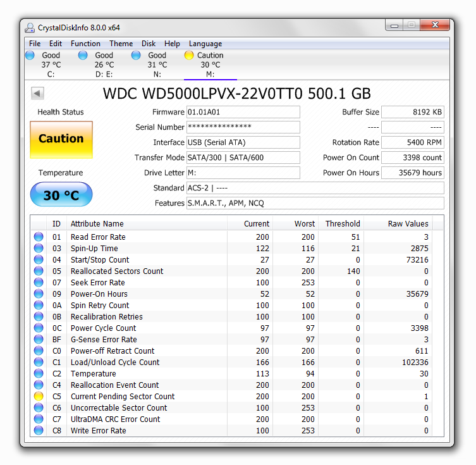Click the blue status icon for disk N:
Viewport: 476px width, 465px height.
click(x=136, y=56)
